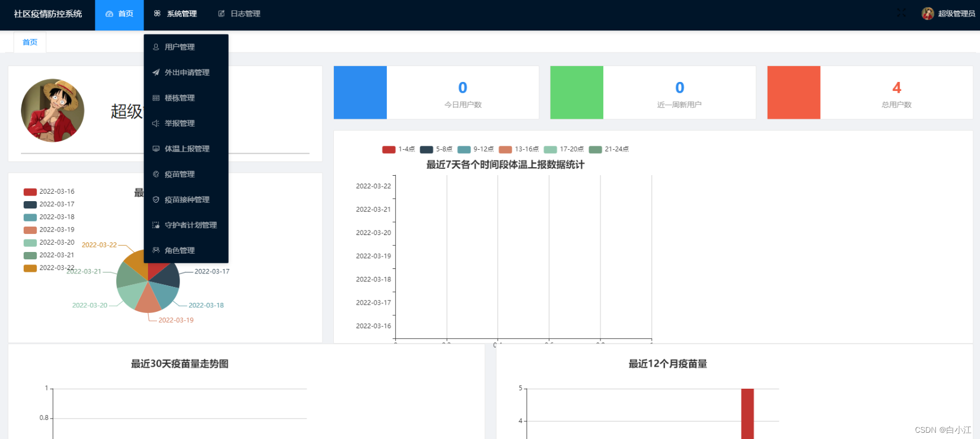Click the 今日用户数 label
Viewport: 980px width, 439px height.
(x=463, y=105)
